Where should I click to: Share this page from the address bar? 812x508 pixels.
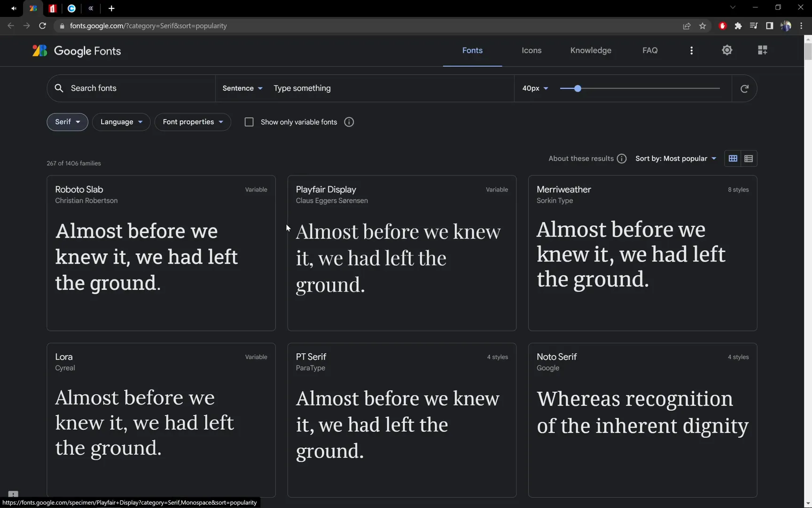[687, 26]
